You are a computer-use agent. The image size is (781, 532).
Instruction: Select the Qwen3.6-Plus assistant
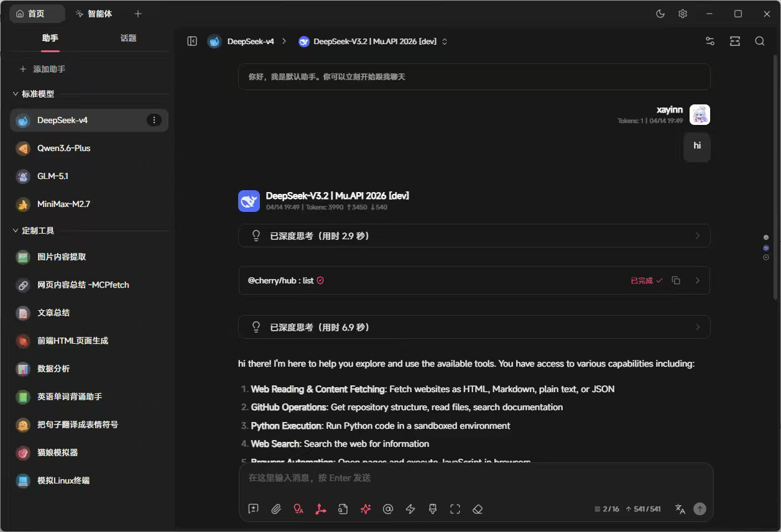click(x=89, y=148)
